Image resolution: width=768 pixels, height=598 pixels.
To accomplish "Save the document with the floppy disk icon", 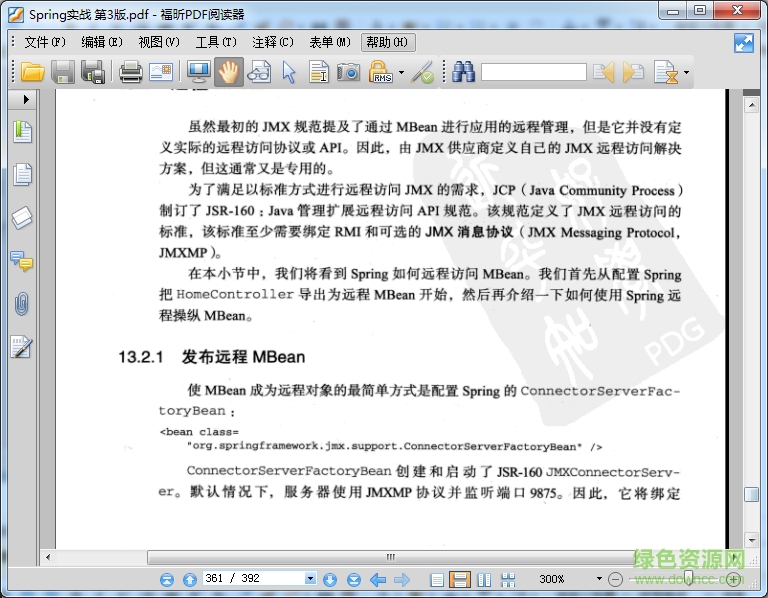I will pos(63,72).
